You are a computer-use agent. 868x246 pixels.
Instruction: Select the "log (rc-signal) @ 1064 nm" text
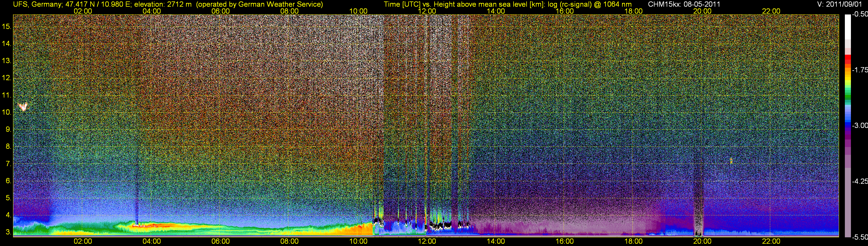590,4
